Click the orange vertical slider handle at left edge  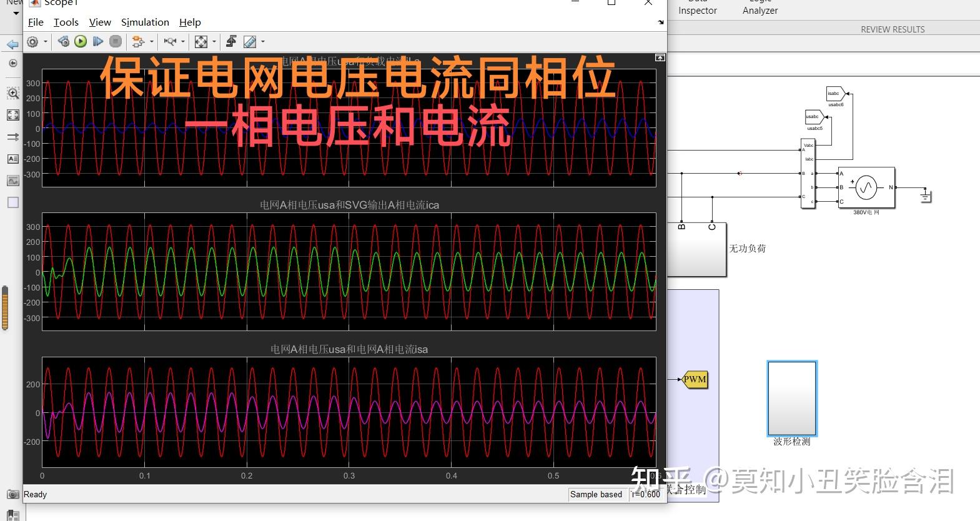coord(5,308)
